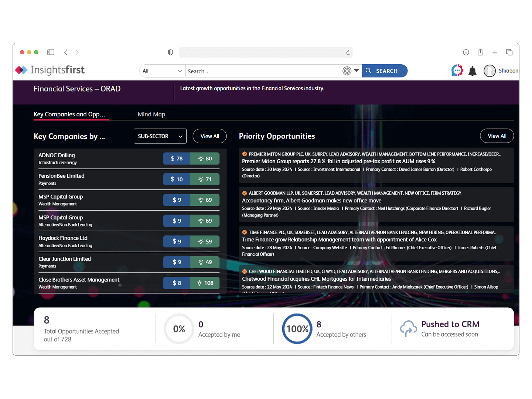Open Premier Miton Group 27.8% fall headline
The image size is (532, 399).
338,161
